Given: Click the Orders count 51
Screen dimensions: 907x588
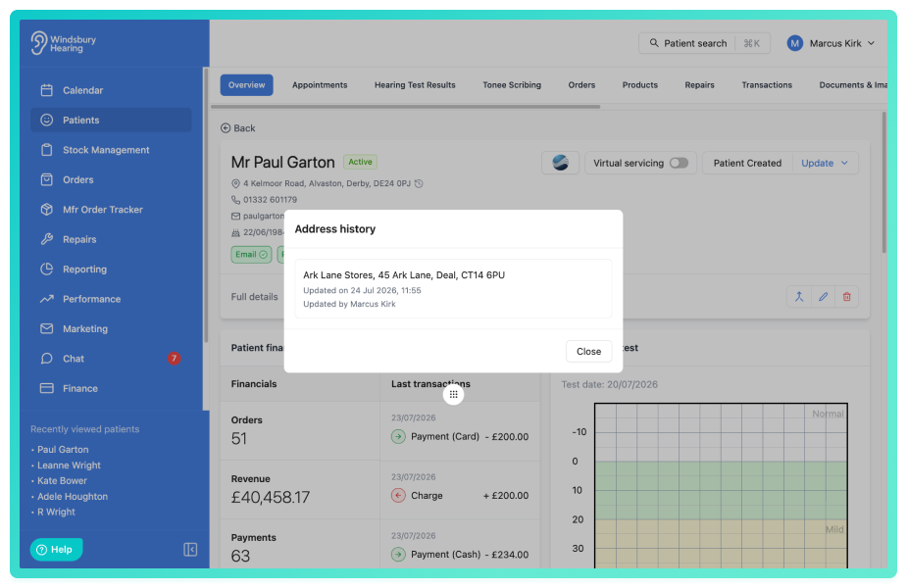Looking at the screenshot, I should click(x=239, y=439).
